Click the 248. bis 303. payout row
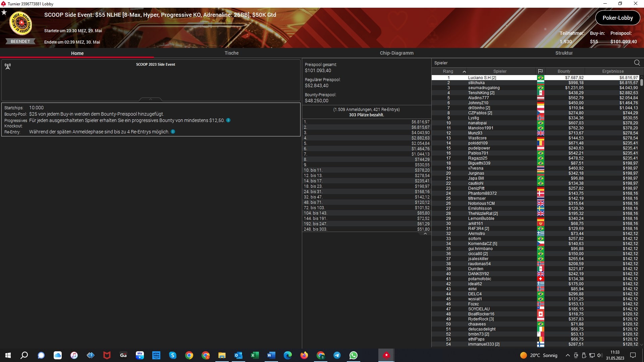The height and width of the screenshot is (362, 644). (367, 229)
